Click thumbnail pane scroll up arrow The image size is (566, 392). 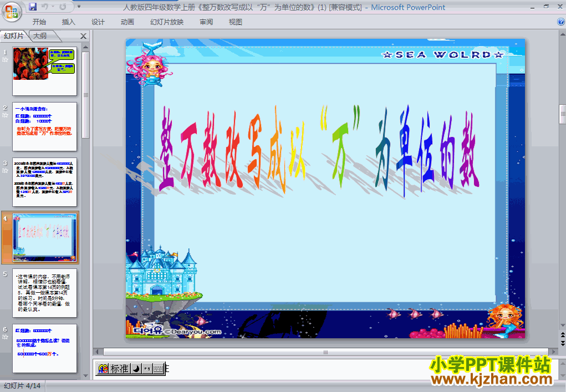point(85,47)
